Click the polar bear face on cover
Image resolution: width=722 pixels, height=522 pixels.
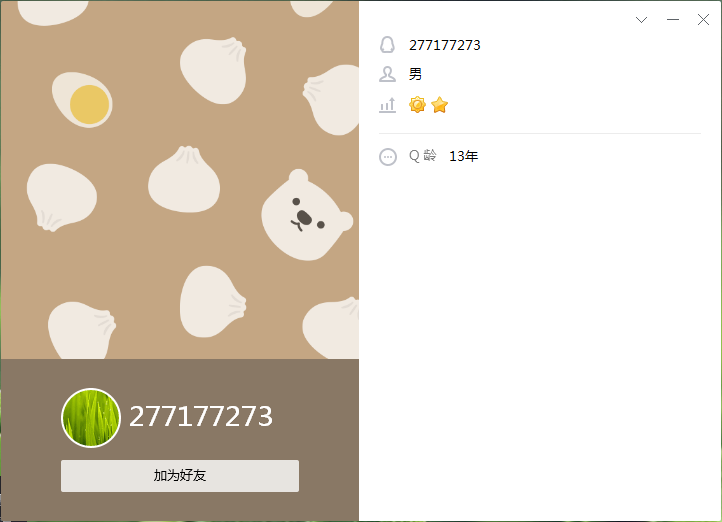pos(307,215)
